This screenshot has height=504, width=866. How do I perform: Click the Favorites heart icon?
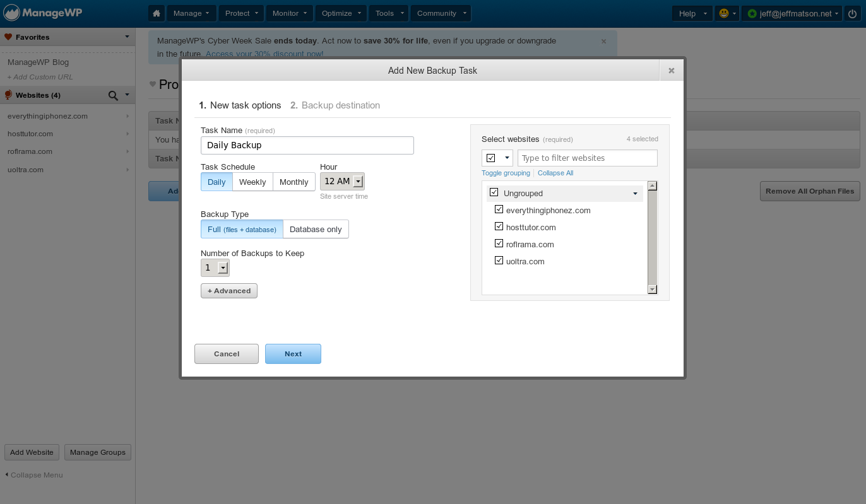(x=8, y=37)
